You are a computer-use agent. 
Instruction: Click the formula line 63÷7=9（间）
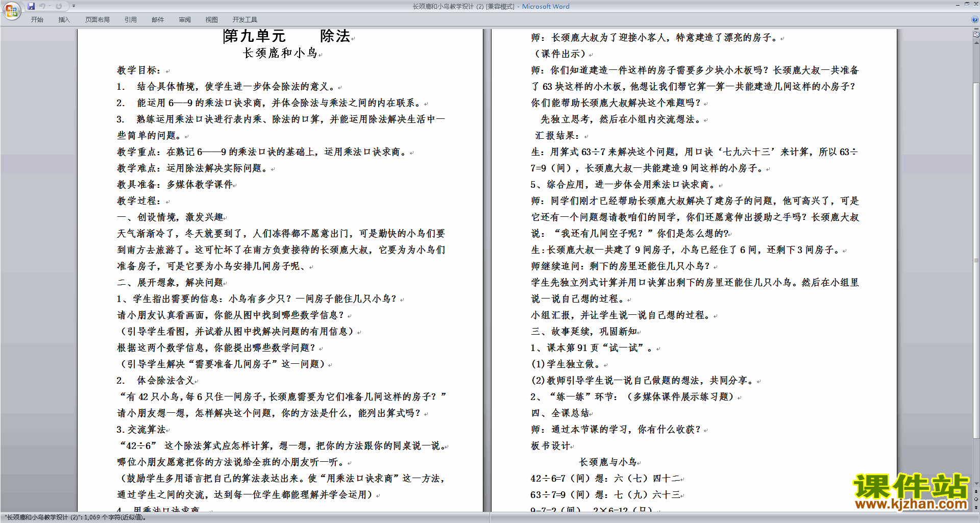click(605, 495)
